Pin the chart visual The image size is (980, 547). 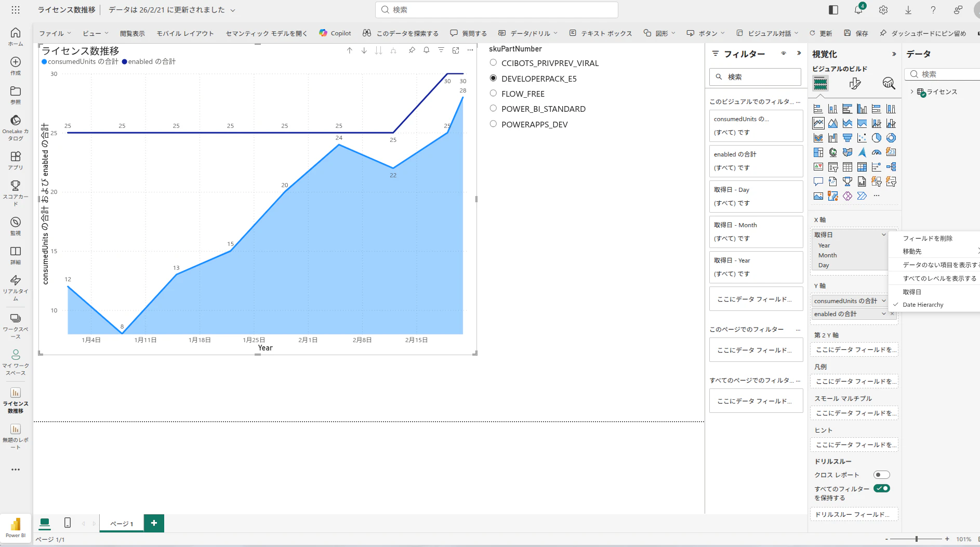[x=412, y=50]
